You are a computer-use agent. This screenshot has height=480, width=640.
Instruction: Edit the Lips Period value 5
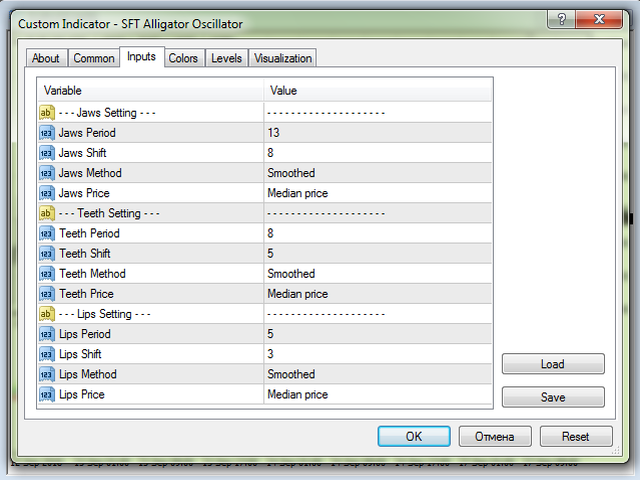[x=378, y=334]
